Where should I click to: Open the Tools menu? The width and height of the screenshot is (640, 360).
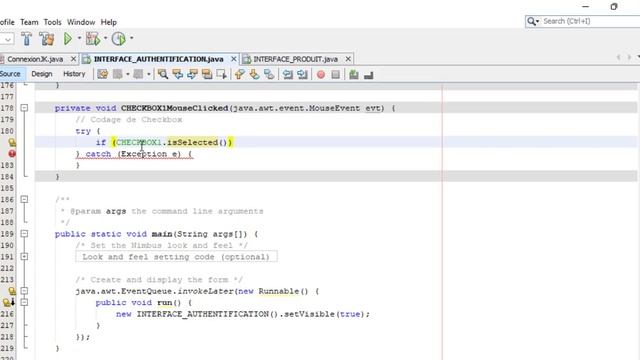click(x=53, y=22)
